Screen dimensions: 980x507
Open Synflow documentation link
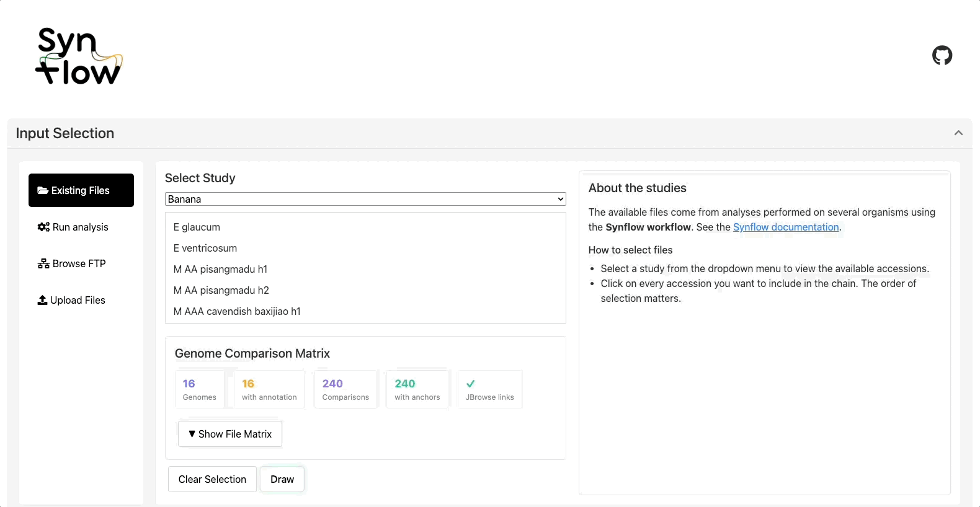(x=786, y=227)
